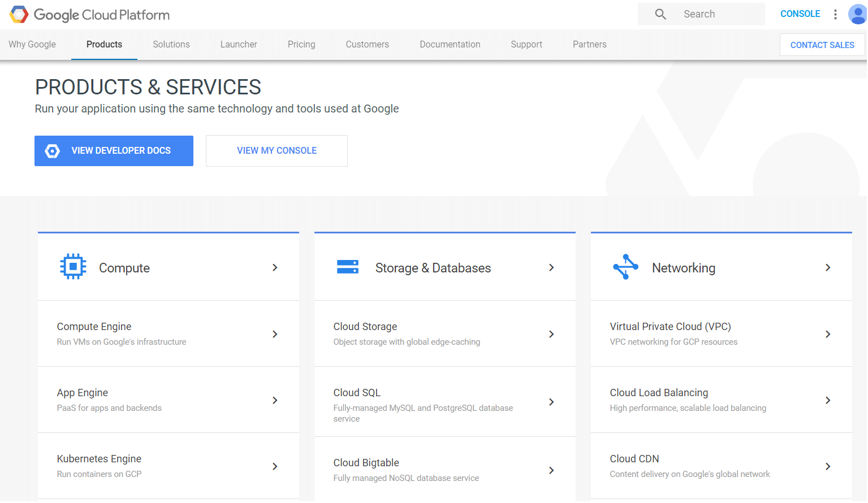Click the Compute category heading
Viewport: 868px width, 503px height.
(x=124, y=268)
